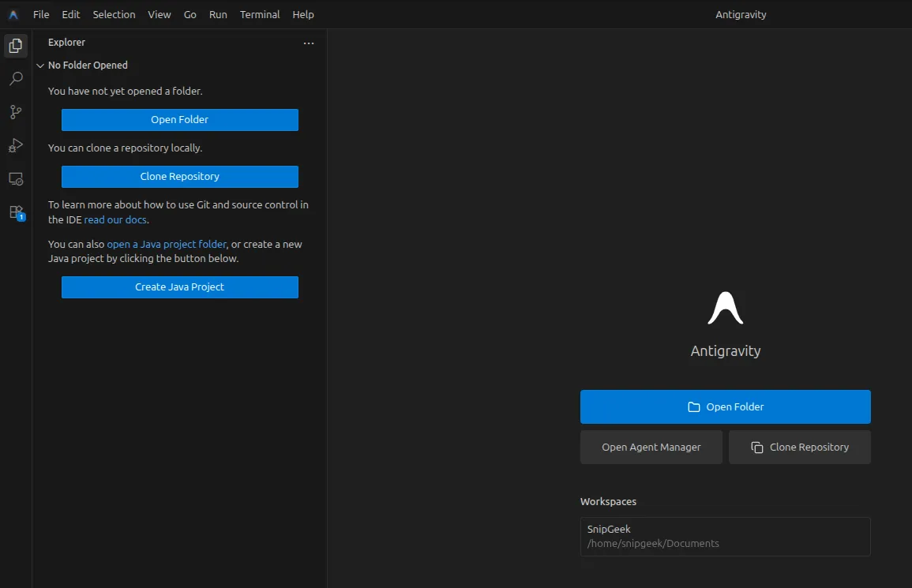
Task: Click the large Antigravity logo on welcome page
Action: coord(726,309)
